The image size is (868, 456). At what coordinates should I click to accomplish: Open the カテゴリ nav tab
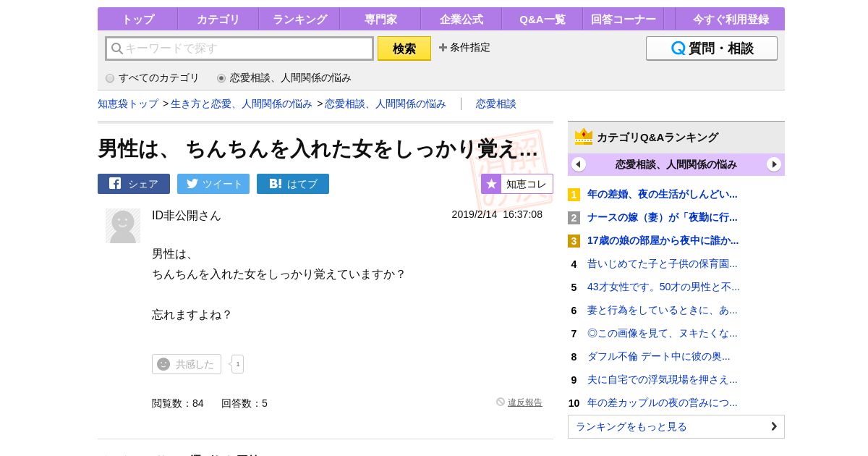218,19
